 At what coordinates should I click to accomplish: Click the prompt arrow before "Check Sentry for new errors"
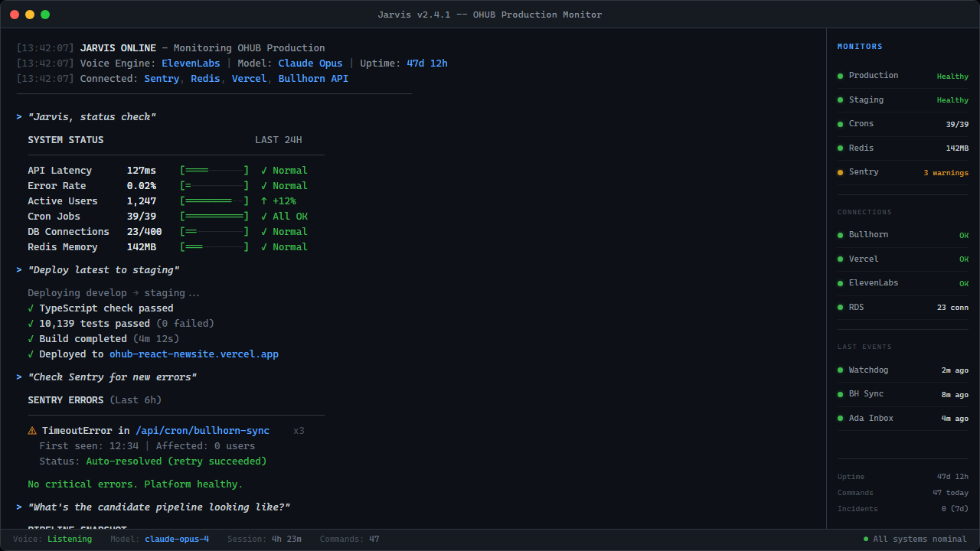pyautogui.click(x=18, y=377)
